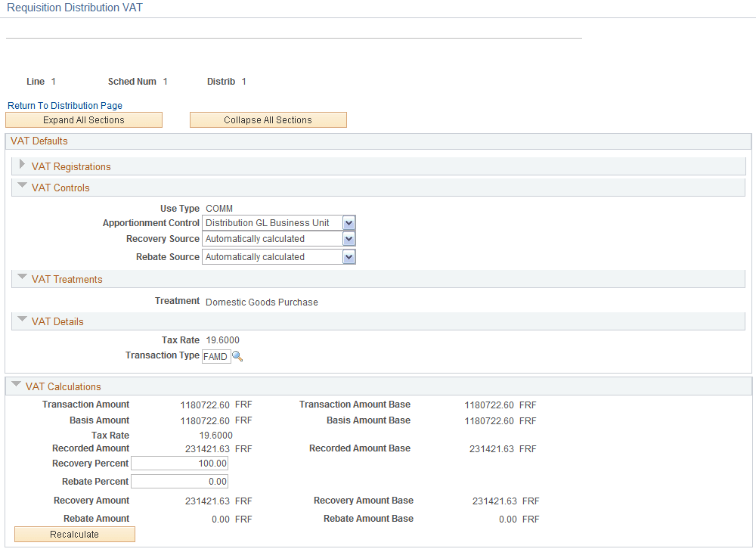756x552 pixels.
Task: Click the Rebate Percent label
Action: [x=95, y=482]
